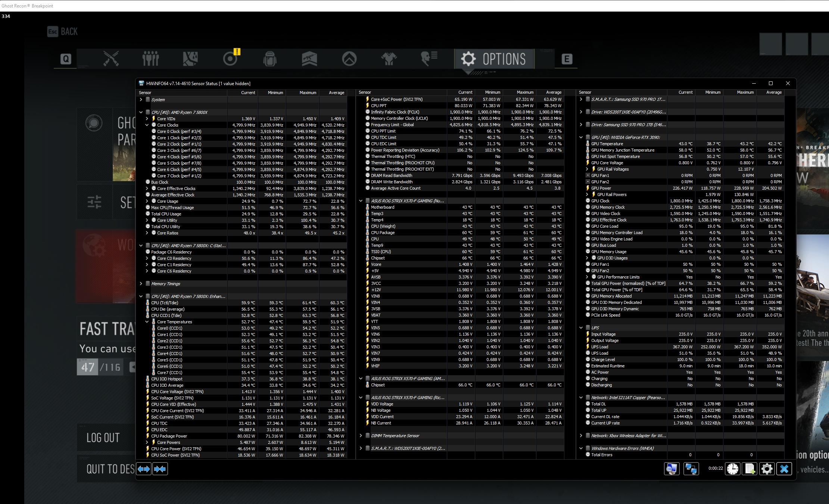This screenshot has height=504, width=829.
Task: Click the Sensor column header in left panel
Action: pos(182,93)
